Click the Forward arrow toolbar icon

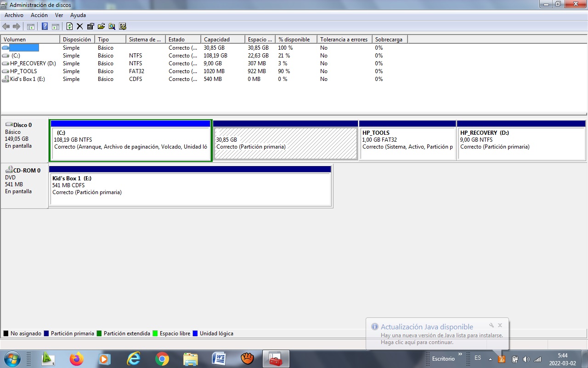pyautogui.click(x=17, y=26)
